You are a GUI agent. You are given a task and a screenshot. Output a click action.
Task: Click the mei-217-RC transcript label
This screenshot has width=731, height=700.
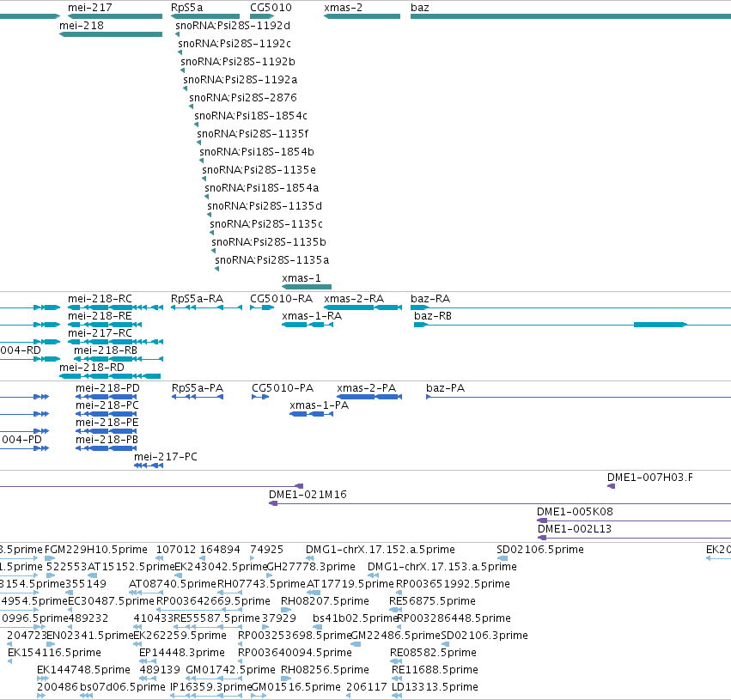(100, 333)
